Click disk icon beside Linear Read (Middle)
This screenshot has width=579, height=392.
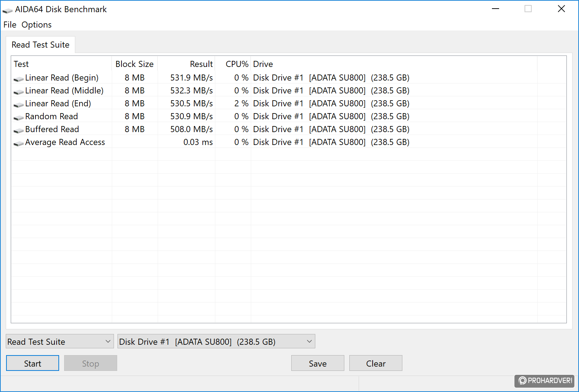19,92
